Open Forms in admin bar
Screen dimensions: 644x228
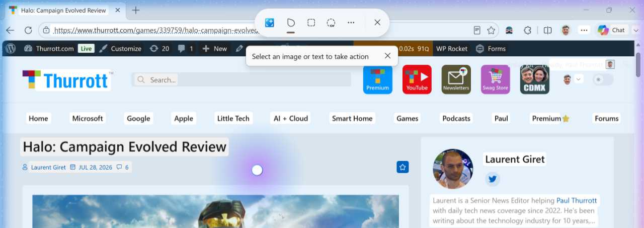491,48
